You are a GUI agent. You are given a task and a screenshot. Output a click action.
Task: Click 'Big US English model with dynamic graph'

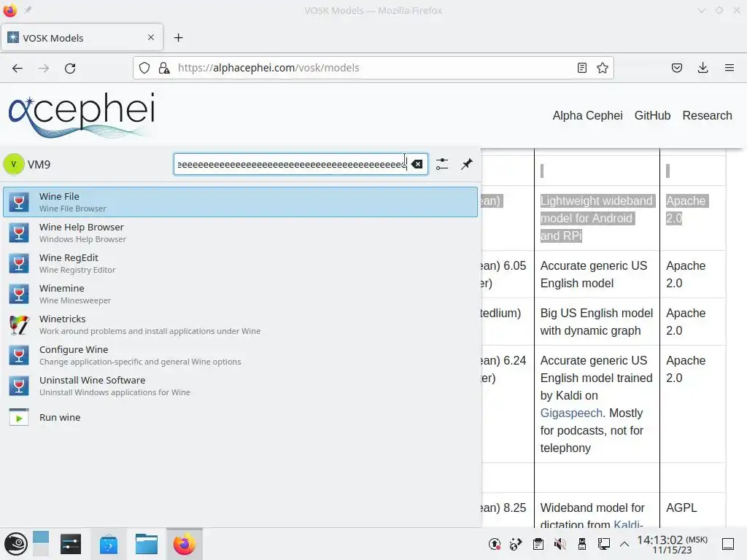pyautogui.click(x=597, y=322)
